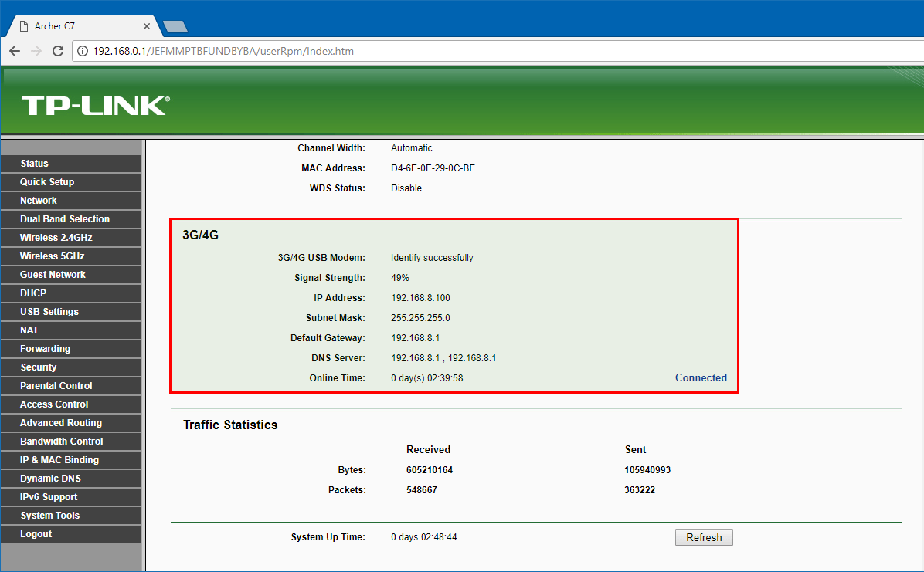The height and width of the screenshot is (572, 924).
Task: Open Advanced Routing menu
Action: (x=71, y=423)
